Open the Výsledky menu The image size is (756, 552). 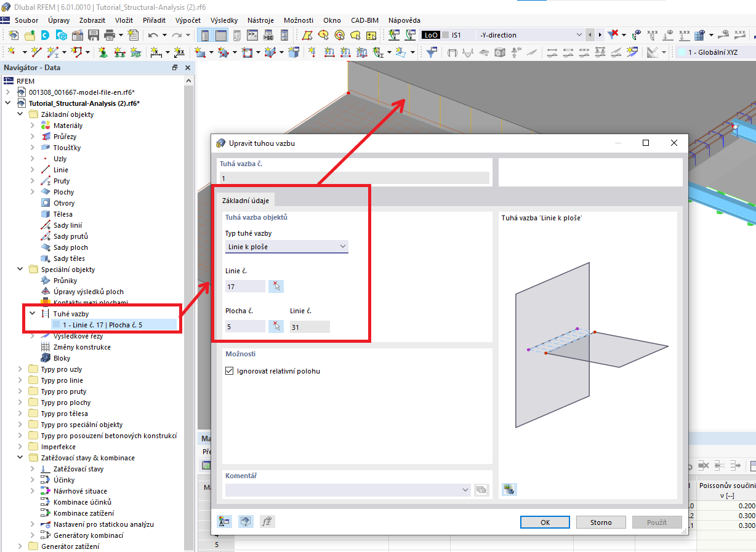(223, 20)
